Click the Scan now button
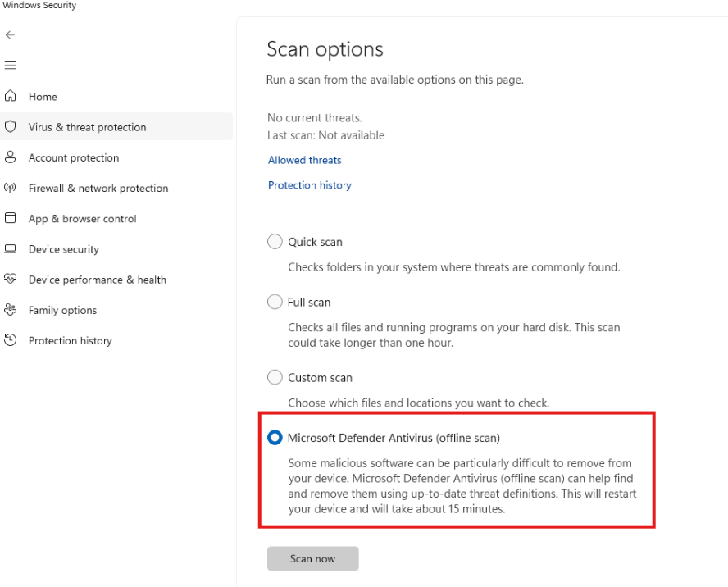Image resolution: width=728 pixels, height=587 pixels. coord(313,558)
